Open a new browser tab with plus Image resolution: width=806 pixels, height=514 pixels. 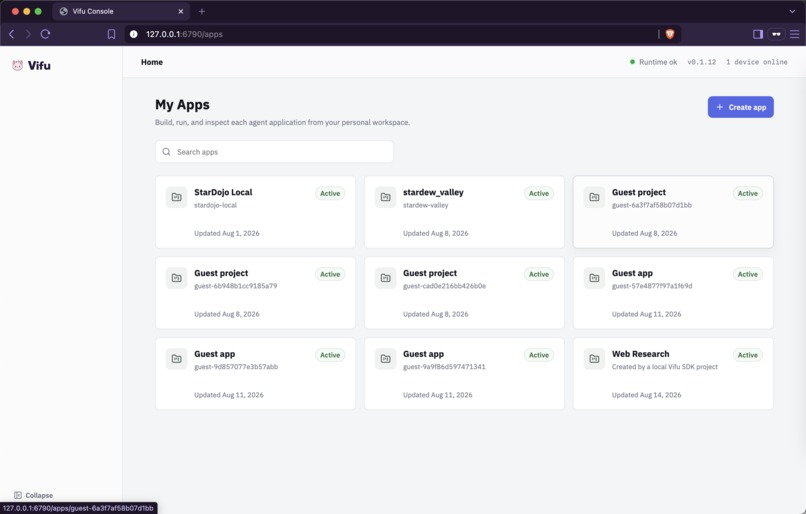pos(202,11)
